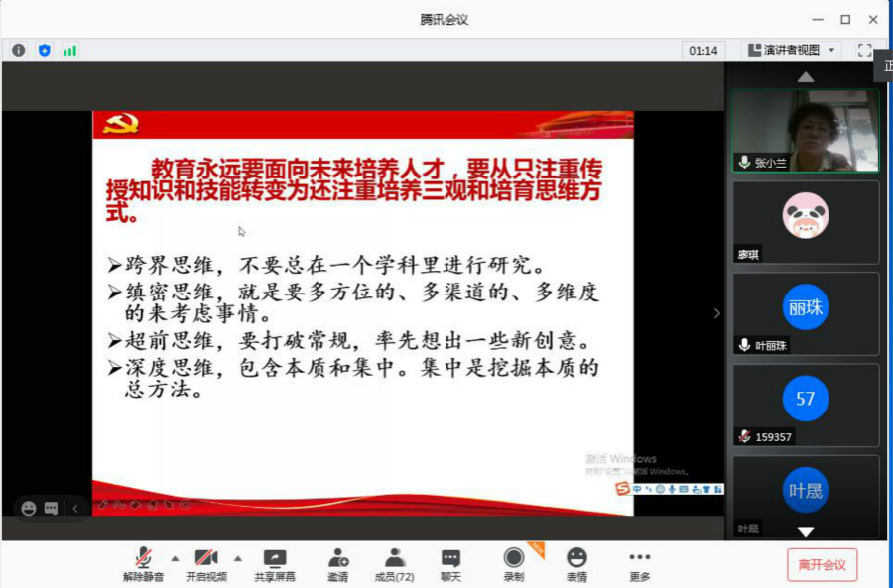The width and height of the screenshot is (893, 588).
Task: Turn on camera with 开启视频
Action: coord(206,563)
